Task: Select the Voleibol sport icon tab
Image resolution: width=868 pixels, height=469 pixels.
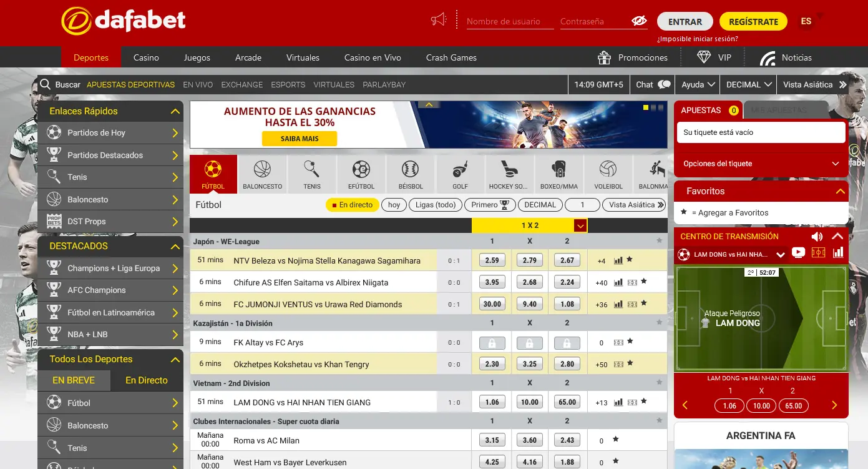Action: coord(608,174)
